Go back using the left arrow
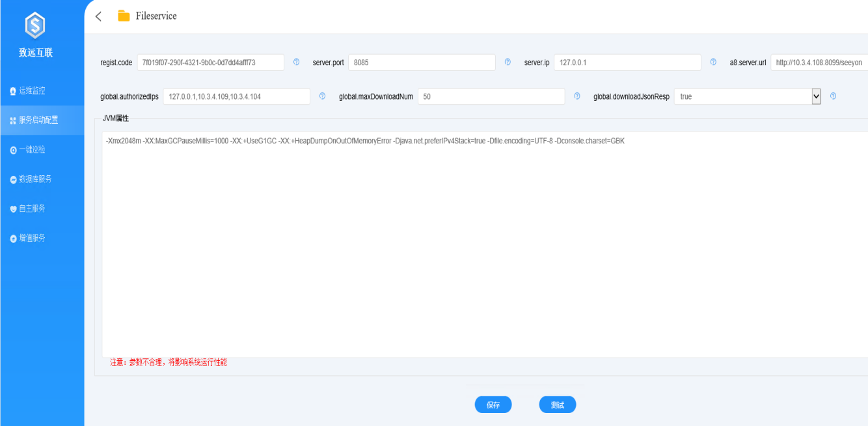 pos(98,16)
